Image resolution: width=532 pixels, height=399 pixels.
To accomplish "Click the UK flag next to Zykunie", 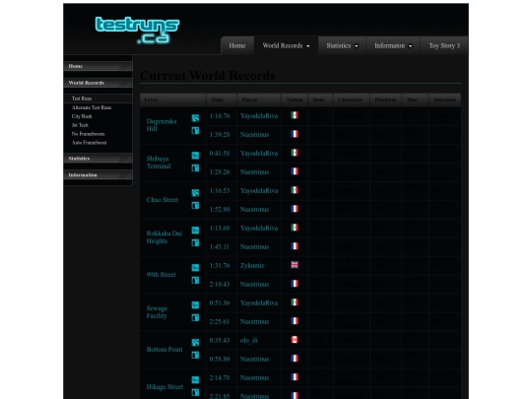I will click(x=295, y=265).
